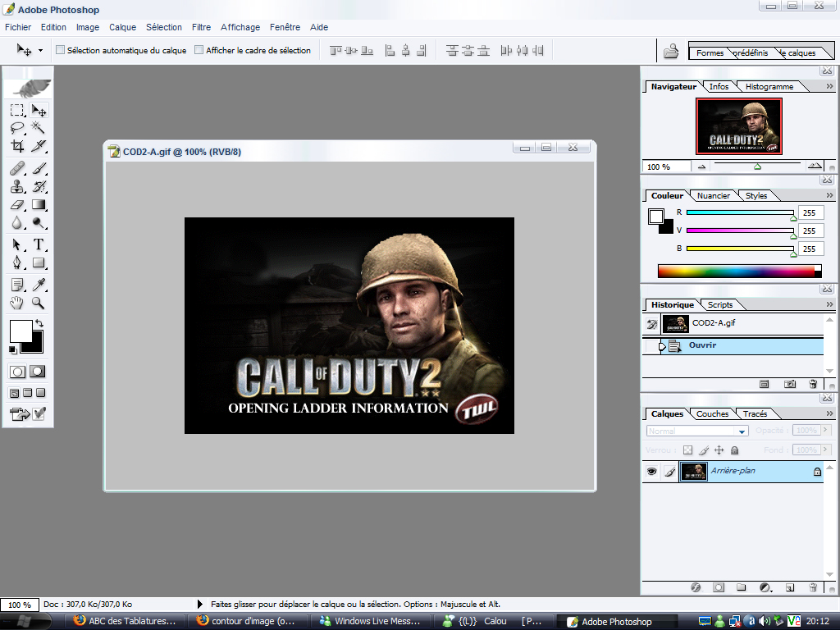This screenshot has width=840, height=630.
Task: Click the Navigateur zoom percentage field
Action: pyautogui.click(x=666, y=167)
